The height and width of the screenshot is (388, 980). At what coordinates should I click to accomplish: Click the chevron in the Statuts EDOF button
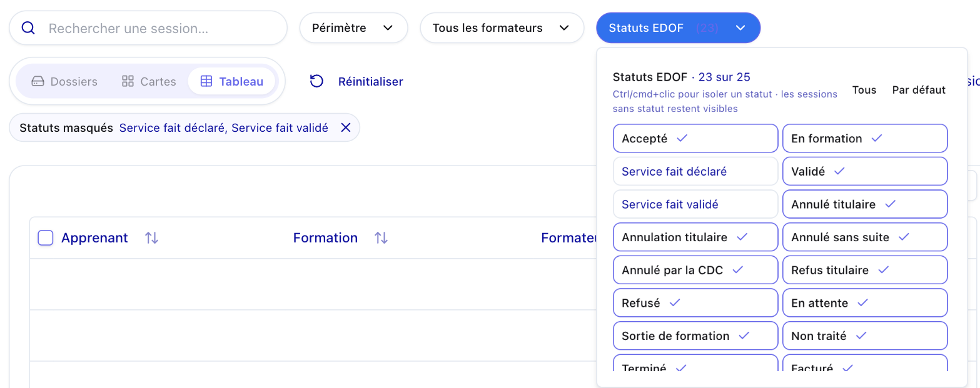tap(740, 28)
